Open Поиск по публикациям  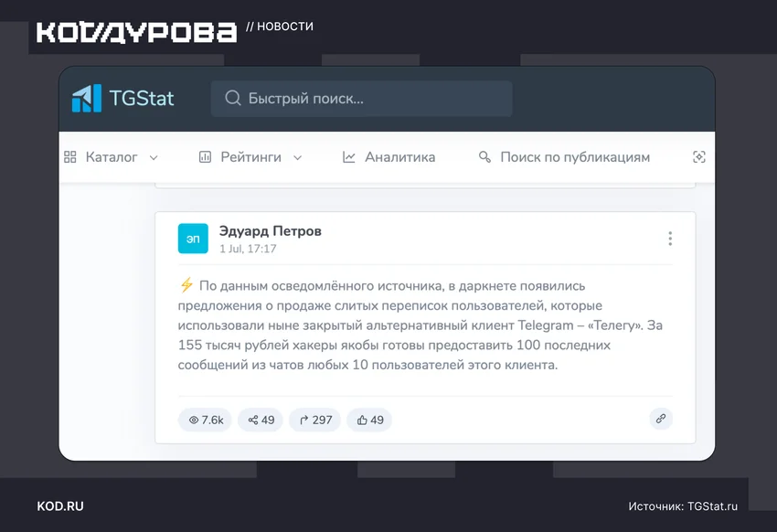(x=575, y=157)
